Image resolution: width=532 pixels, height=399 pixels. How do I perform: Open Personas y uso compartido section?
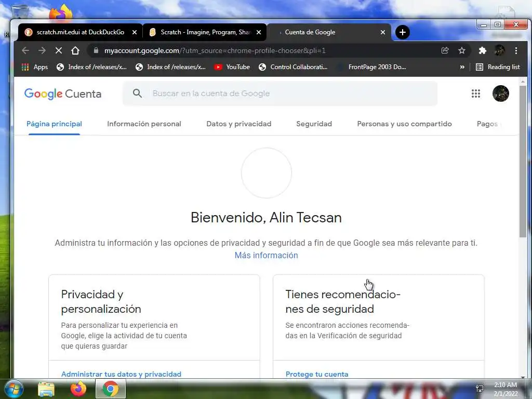coord(404,124)
